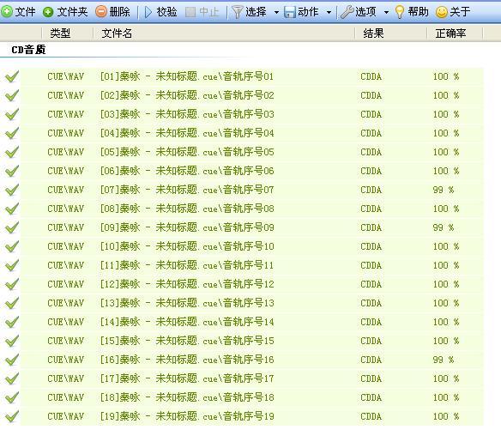Start verification with the 校验 play icon
The image size is (501, 448).
148,12
